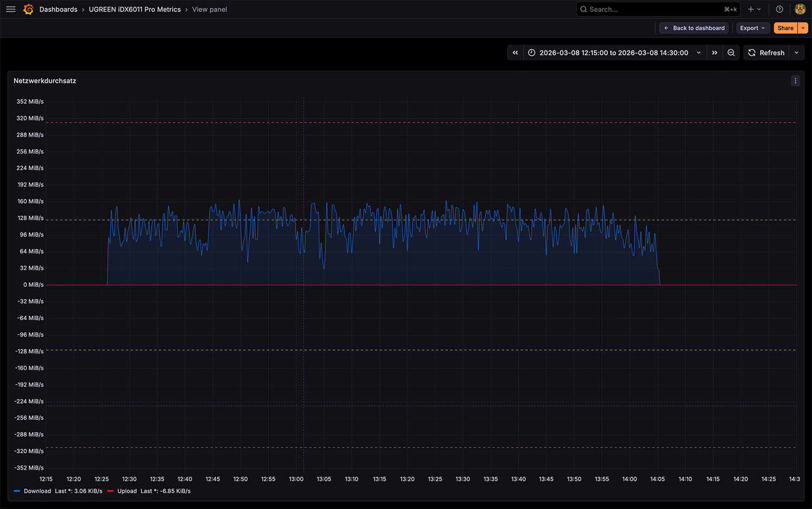Open the panel three-dot menu
Screen dimensions: 812x509
[x=795, y=81]
